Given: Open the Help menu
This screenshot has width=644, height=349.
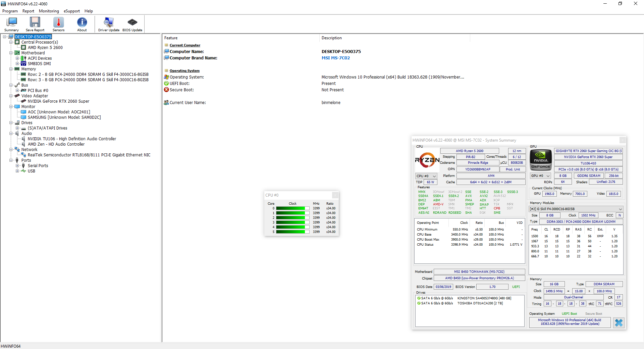Looking at the screenshot, I should [89, 11].
